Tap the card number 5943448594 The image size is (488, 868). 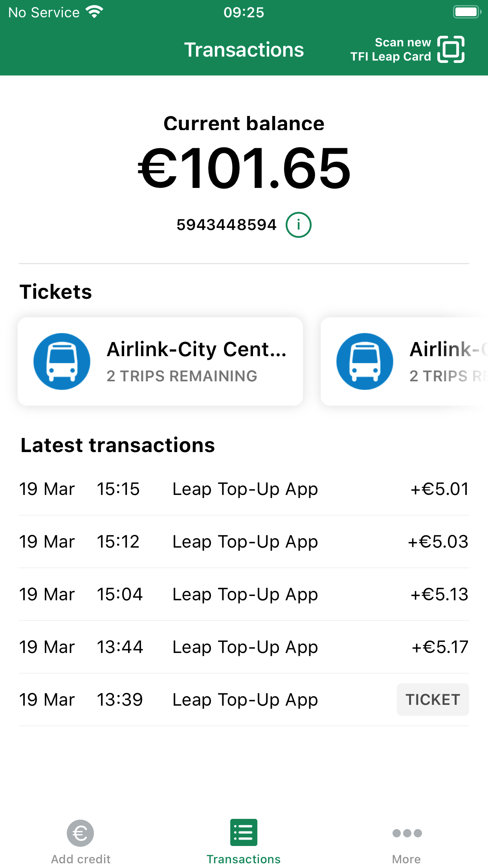[226, 225]
